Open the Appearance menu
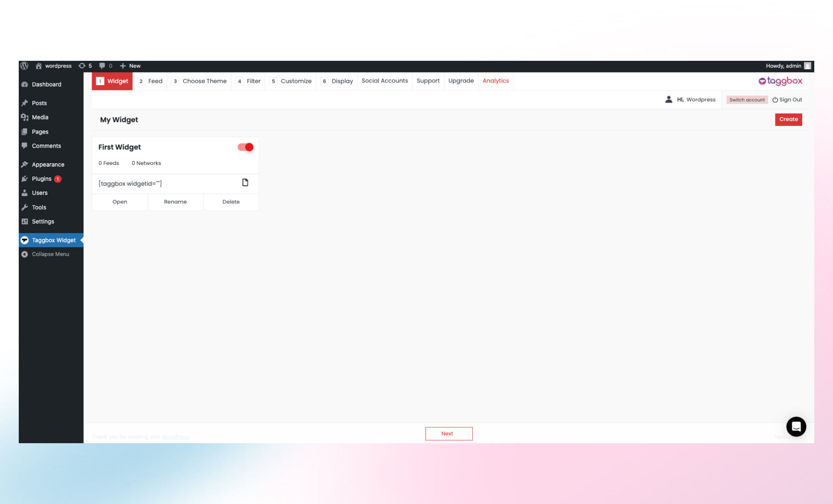Screen dimensions: 833x504 click(x=48, y=164)
